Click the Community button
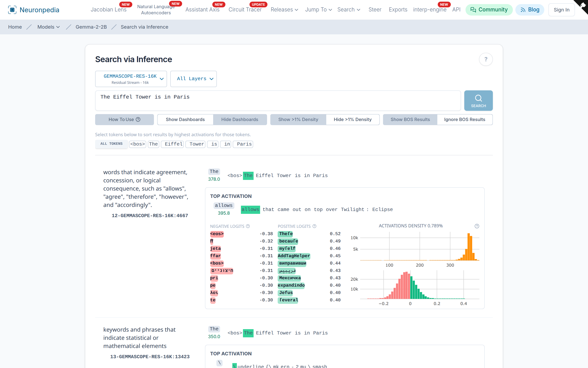Screen dimensions: 588x368 pyautogui.click(x=489, y=10)
